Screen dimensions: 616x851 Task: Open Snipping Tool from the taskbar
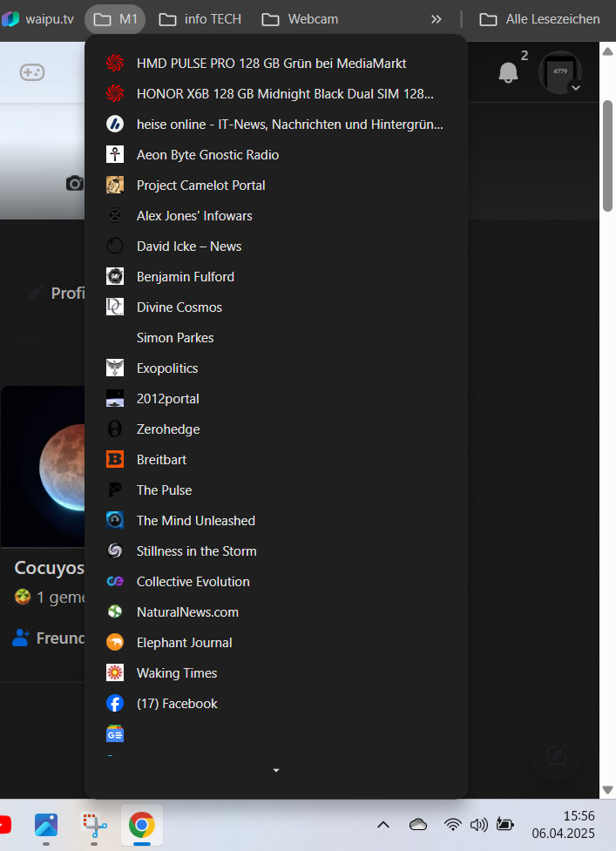[x=94, y=826]
